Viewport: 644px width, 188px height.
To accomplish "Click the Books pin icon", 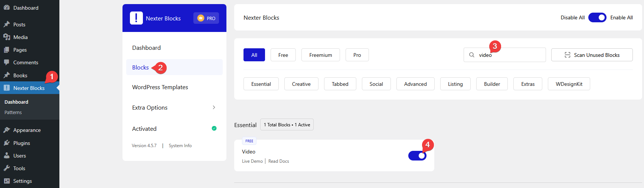I will (7, 75).
